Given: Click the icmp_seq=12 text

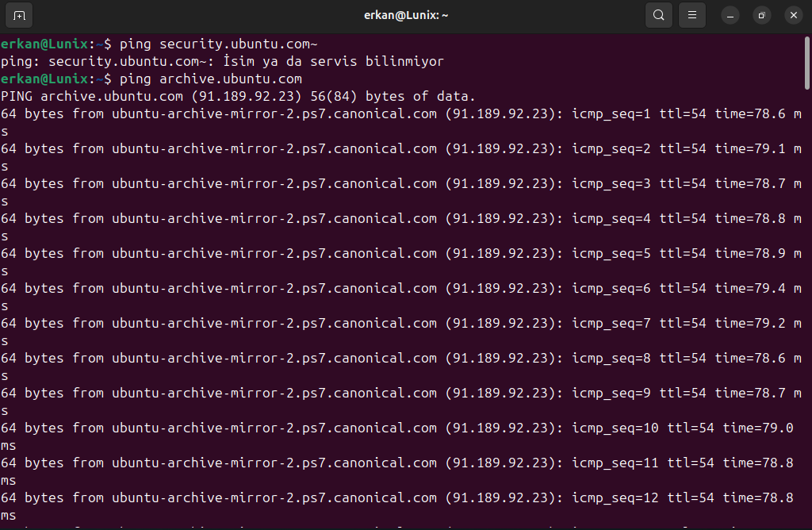Looking at the screenshot, I should point(615,498).
